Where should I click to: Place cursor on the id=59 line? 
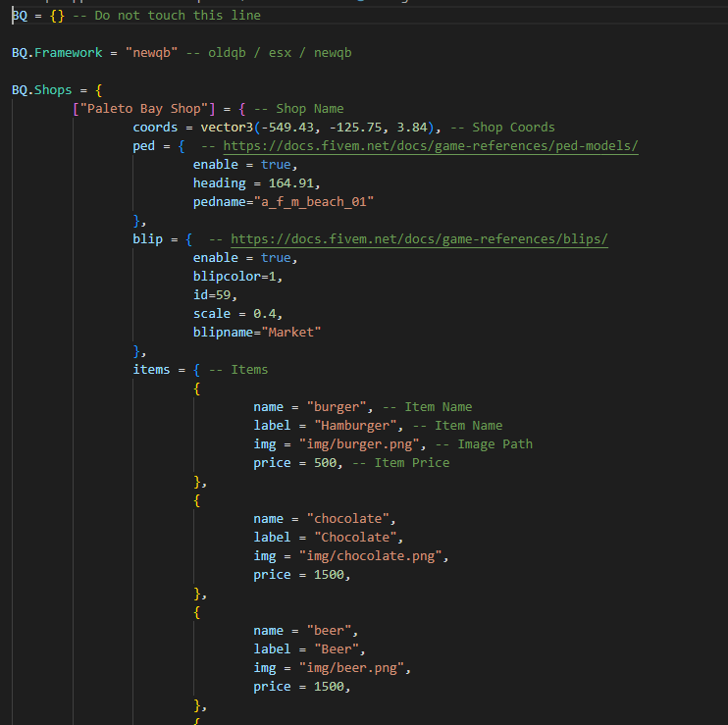click(215, 295)
